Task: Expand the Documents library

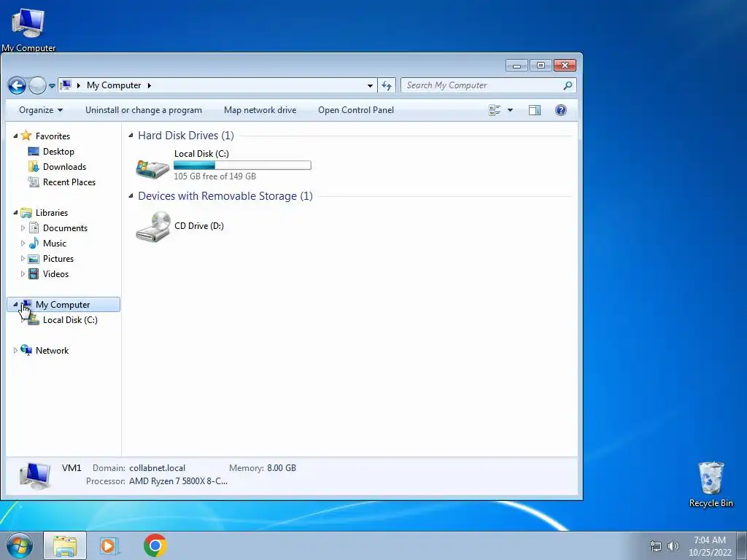Action: click(23, 228)
